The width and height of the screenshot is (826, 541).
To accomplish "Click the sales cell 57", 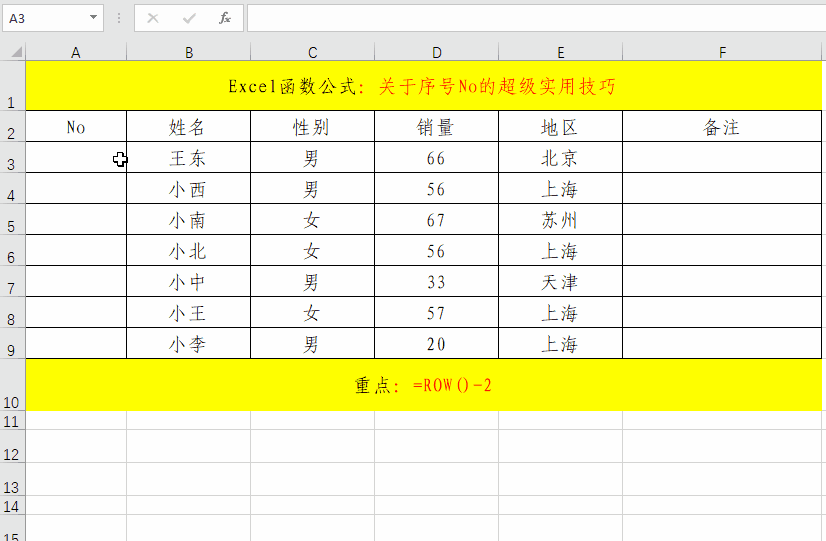I will 436,313.
